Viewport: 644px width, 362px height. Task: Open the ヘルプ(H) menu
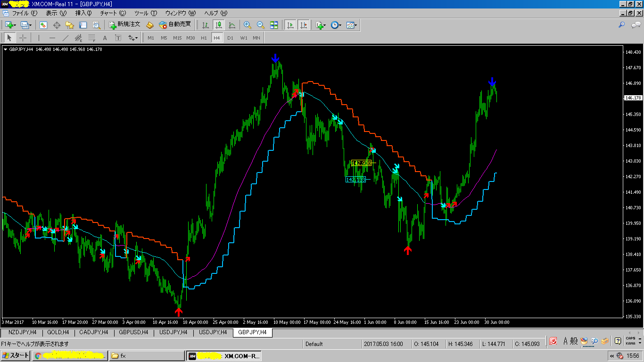[215, 13]
